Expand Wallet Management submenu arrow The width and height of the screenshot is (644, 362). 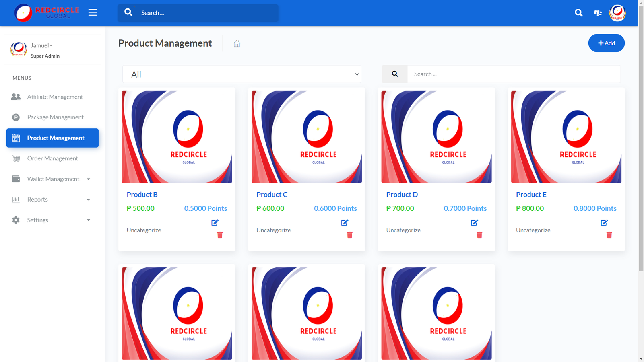(89, 179)
